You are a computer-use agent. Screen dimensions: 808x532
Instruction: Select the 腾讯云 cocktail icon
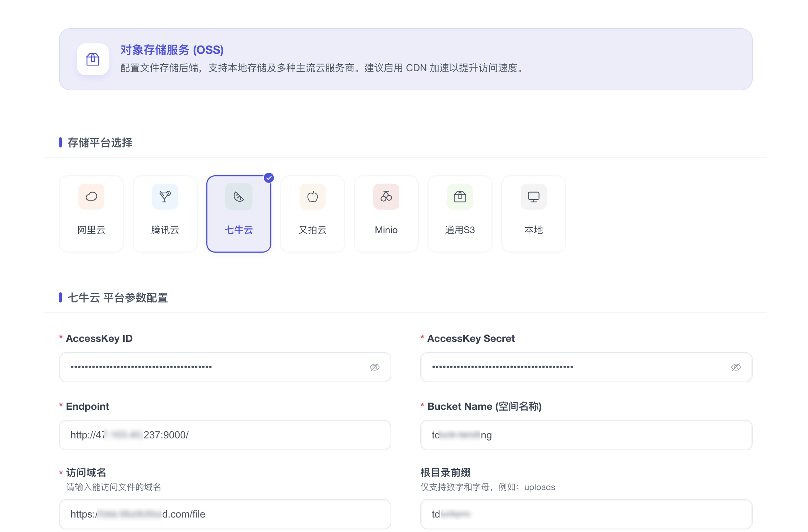pos(165,197)
